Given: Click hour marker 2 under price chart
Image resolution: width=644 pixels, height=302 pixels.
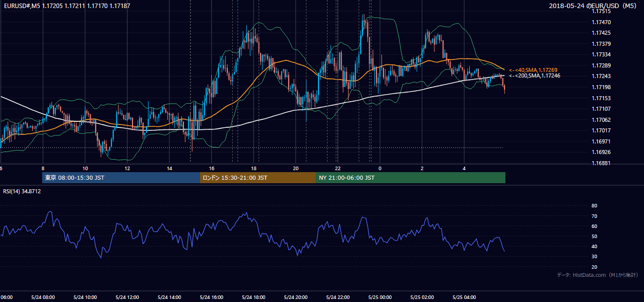Looking at the screenshot, I should [x=422, y=168].
